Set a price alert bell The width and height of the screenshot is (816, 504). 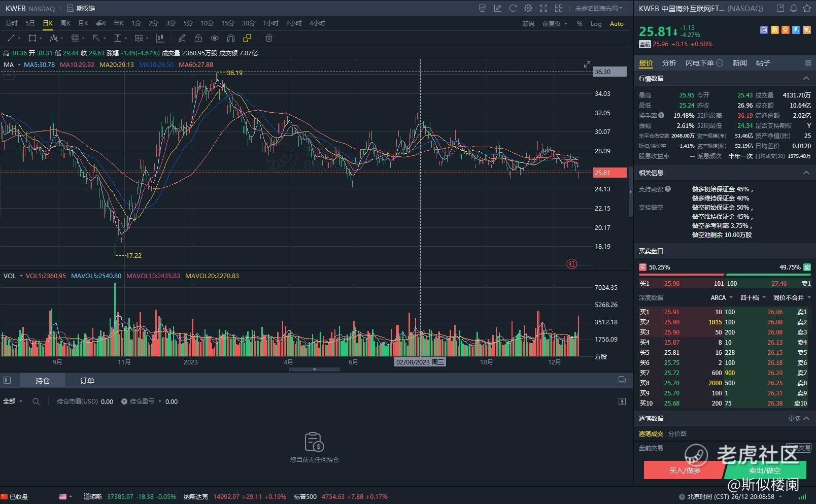[x=794, y=8]
